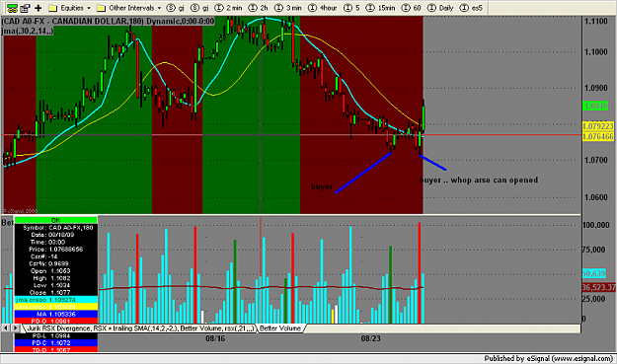Select the gj symbol shortcut beside 2 min
Screen dimensions: 617x364
(x=199, y=8)
